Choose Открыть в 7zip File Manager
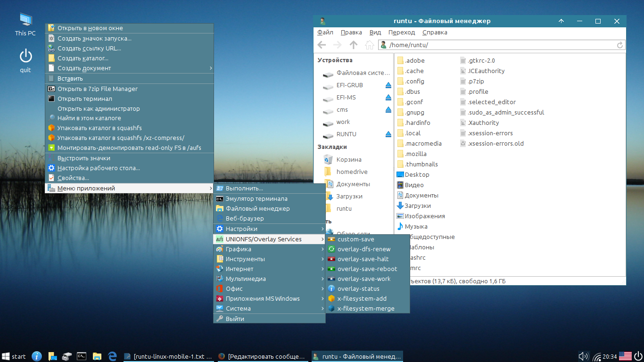644x362 pixels. 129,89
